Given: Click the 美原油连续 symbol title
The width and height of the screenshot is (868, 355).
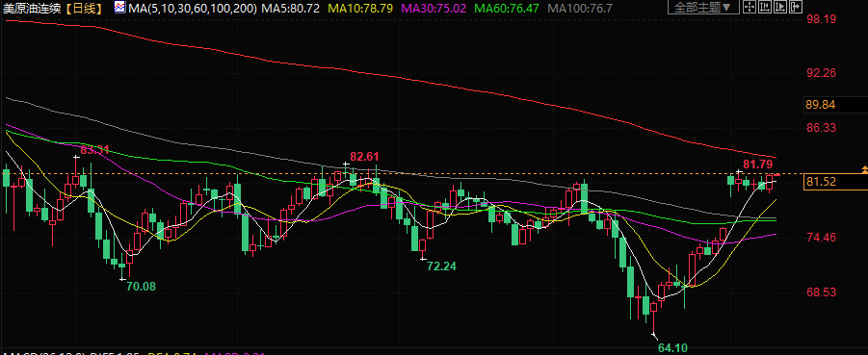Looking at the screenshot, I should pyautogui.click(x=32, y=8).
